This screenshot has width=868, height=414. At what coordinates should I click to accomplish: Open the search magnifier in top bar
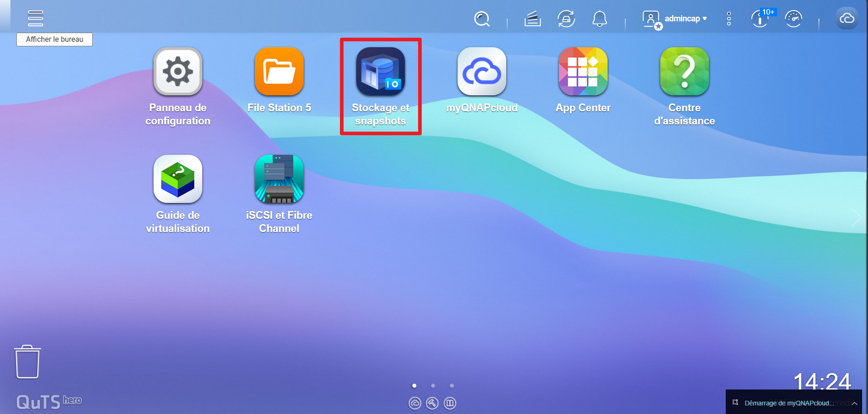(482, 19)
